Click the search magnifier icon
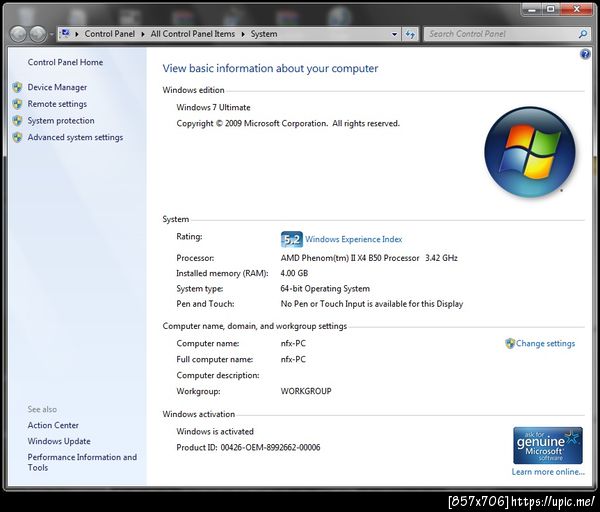Viewport: 600px width, 512px height. (583, 34)
